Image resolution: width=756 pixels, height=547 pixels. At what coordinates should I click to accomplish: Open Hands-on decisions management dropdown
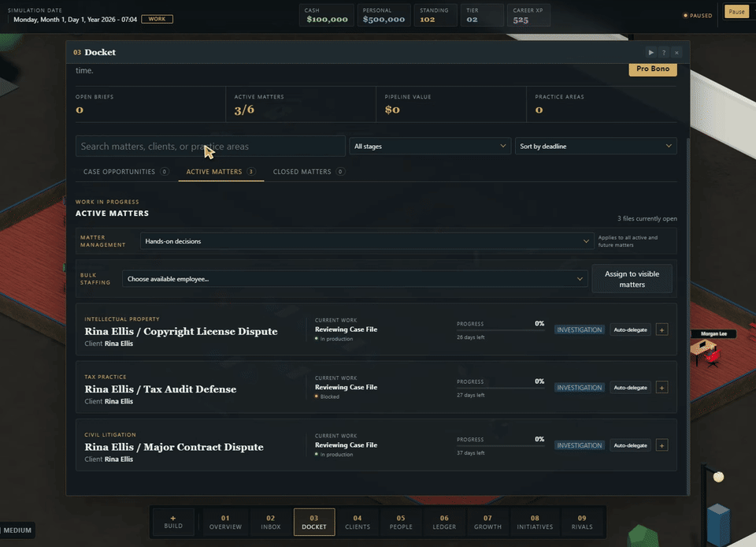[x=366, y=241]
